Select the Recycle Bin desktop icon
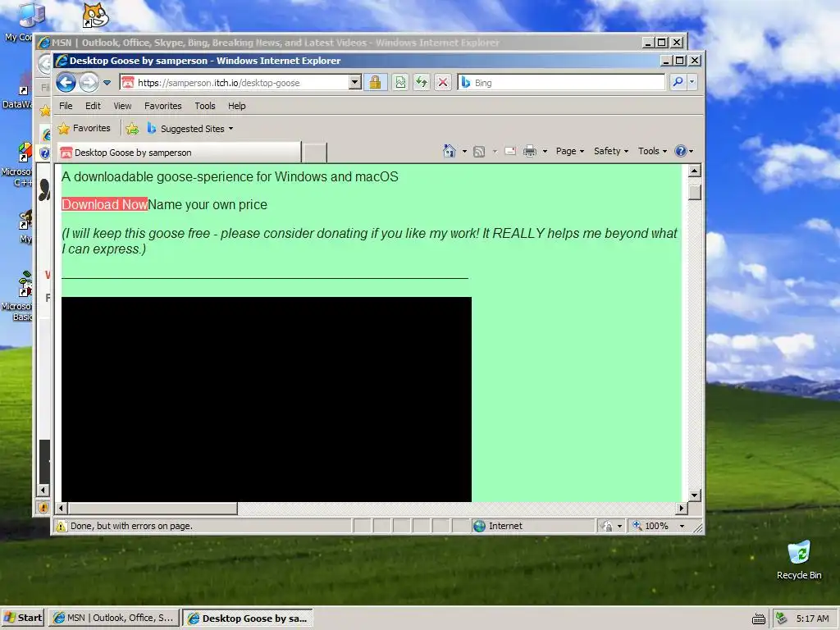 799,559
